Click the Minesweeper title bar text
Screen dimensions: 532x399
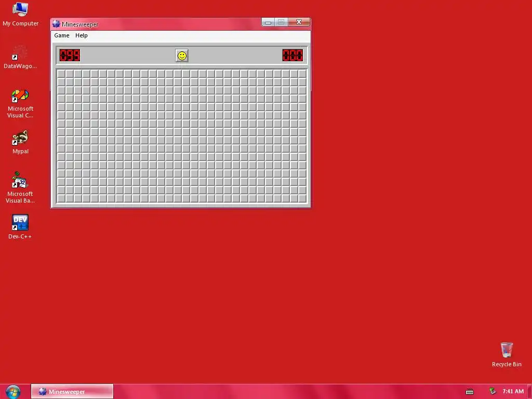pyautogui.click(x=80, y=24)
